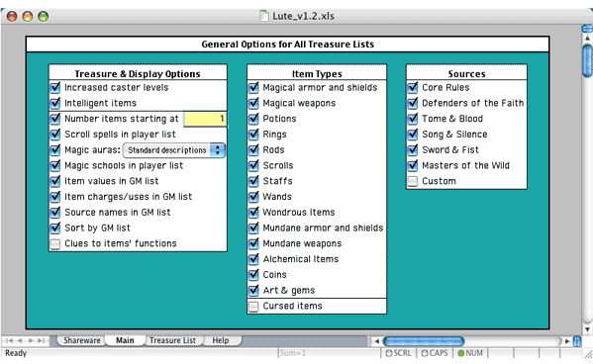593x364 pixels.
Task: Uncheck Increased caster levels
Action: coord(55,87)
